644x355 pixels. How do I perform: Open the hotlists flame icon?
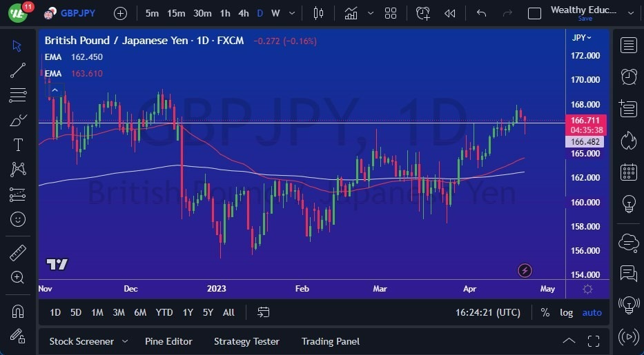629,140
